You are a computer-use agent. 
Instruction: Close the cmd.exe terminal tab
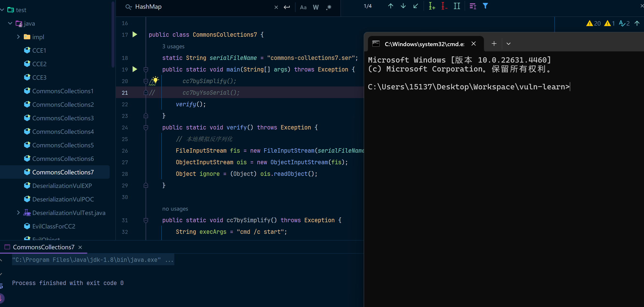[474, 44]
